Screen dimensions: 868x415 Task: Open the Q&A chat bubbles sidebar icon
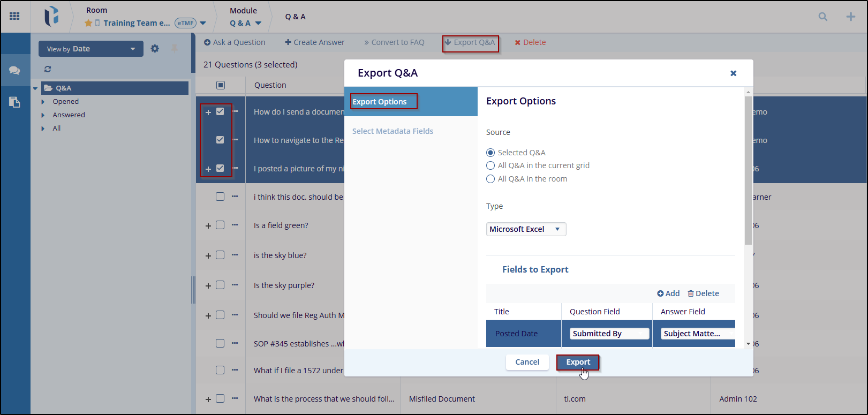(x=14, y=71)
